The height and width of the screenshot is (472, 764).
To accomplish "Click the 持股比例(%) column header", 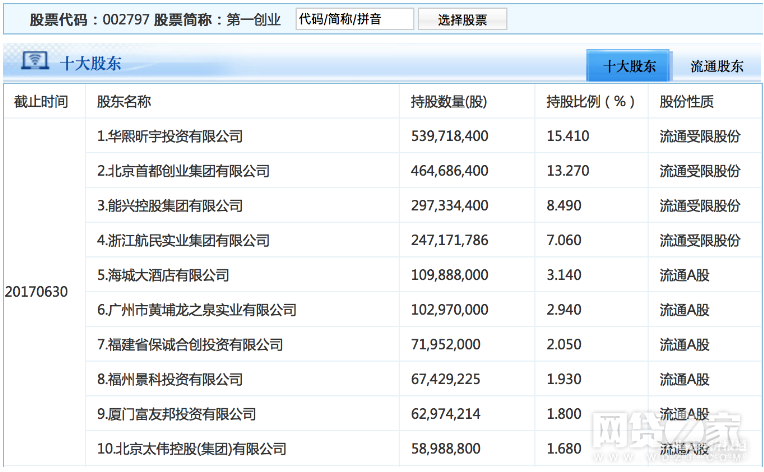I will [591, 102].
